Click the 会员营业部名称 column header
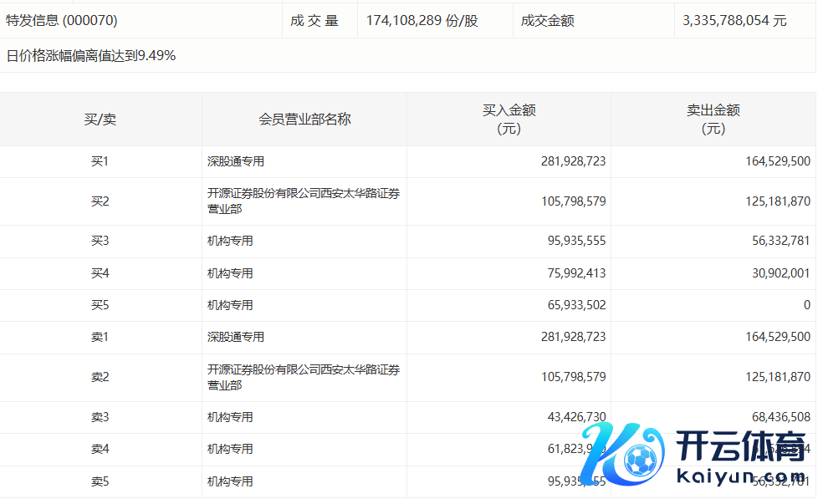 tap(304, 120)
